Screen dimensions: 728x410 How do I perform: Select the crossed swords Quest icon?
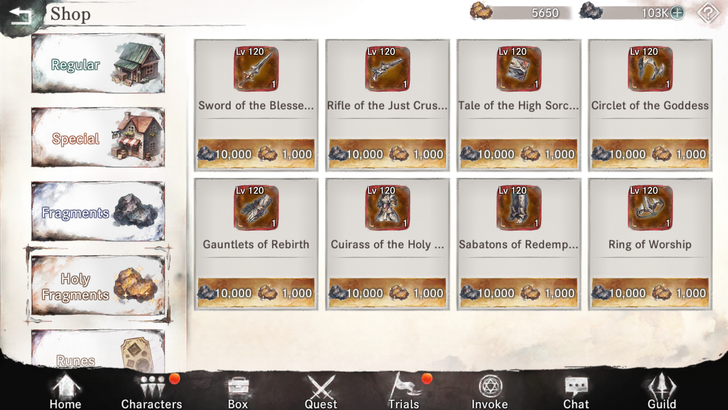point(321,391)
